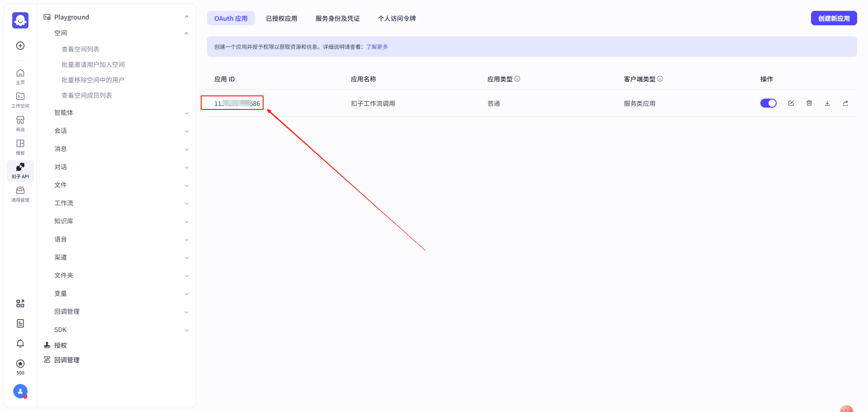Expand the 文件夹 submenu

coord(187,276)
